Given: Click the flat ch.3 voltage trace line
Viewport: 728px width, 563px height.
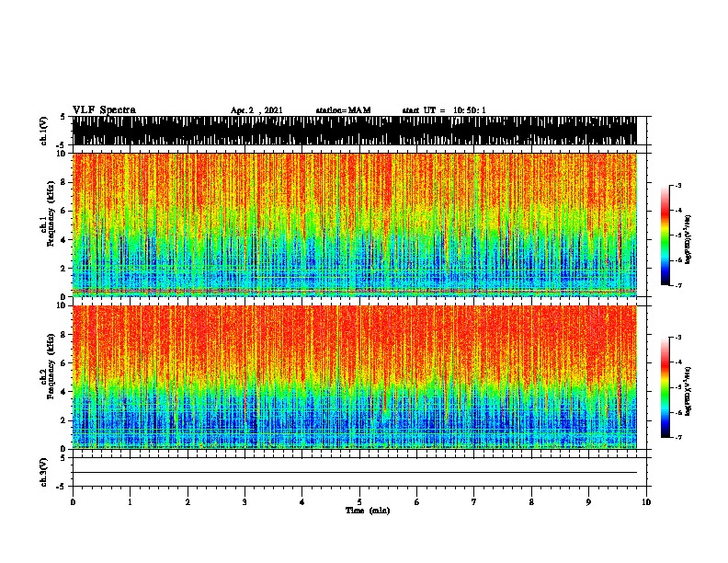Looking at the screenshot, I should click(355, 473).
